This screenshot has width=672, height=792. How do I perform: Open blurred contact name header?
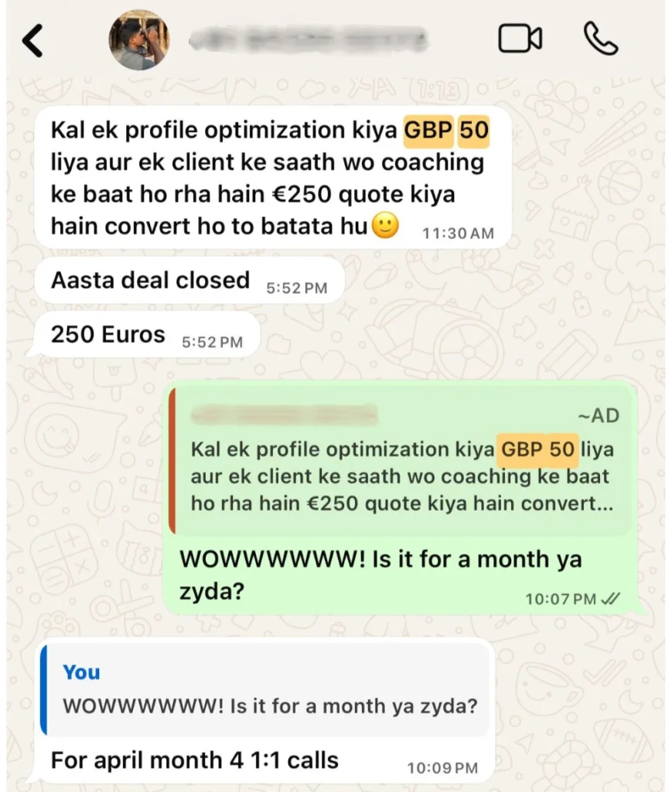pos(308,40)
